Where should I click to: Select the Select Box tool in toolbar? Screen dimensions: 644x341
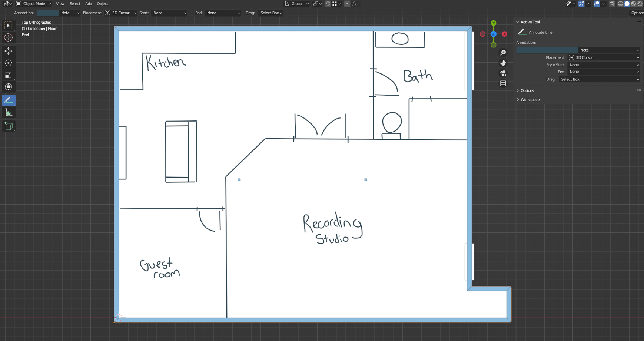coord(9,26)
